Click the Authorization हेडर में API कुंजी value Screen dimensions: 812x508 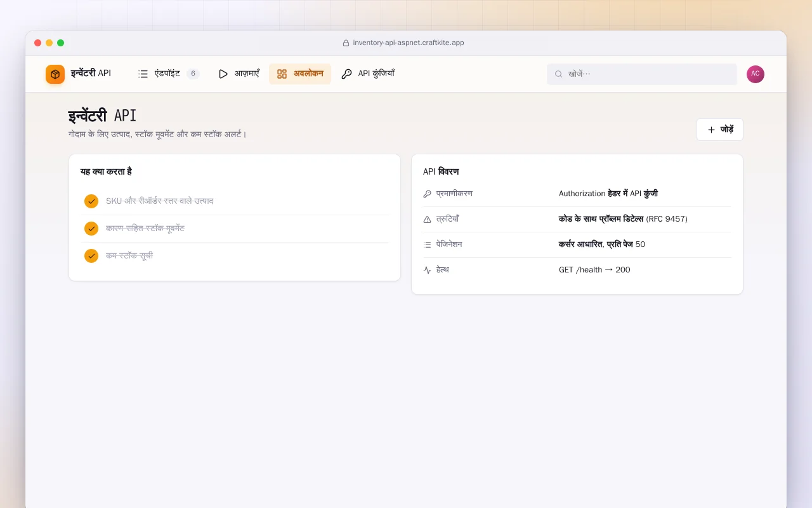tap(608, 194)
